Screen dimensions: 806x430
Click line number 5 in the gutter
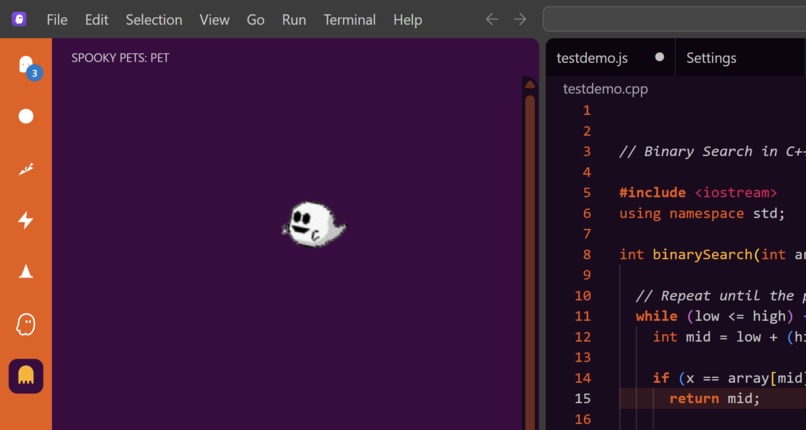pos(587,193)
